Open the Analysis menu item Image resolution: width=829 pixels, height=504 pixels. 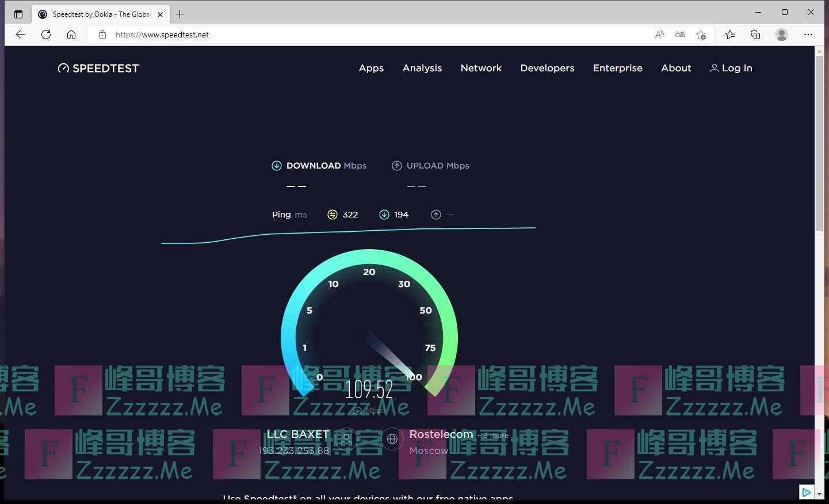point(422,68)
